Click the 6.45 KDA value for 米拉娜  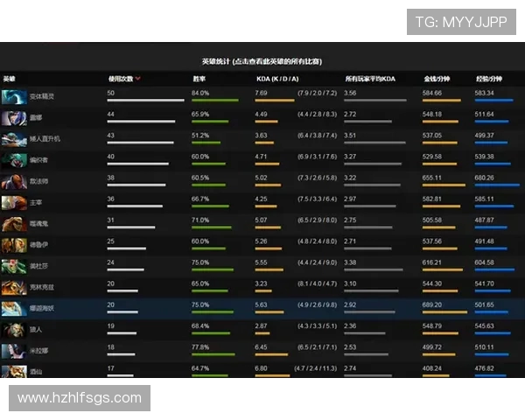pos(261,347)
